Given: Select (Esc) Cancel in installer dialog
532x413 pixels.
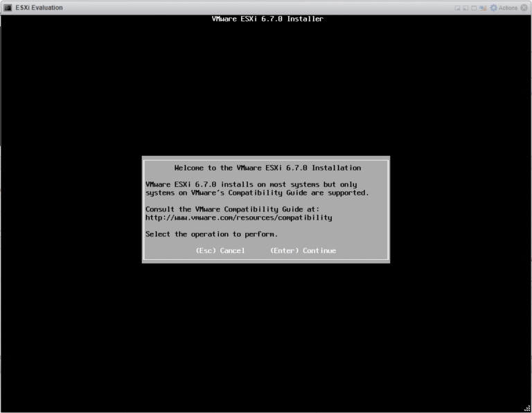Looking at the screenshot, I should click(220, 250).
